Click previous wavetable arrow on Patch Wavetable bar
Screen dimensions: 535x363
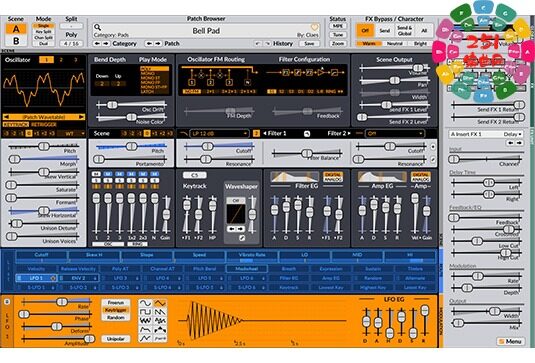click(x=6, y=117)
